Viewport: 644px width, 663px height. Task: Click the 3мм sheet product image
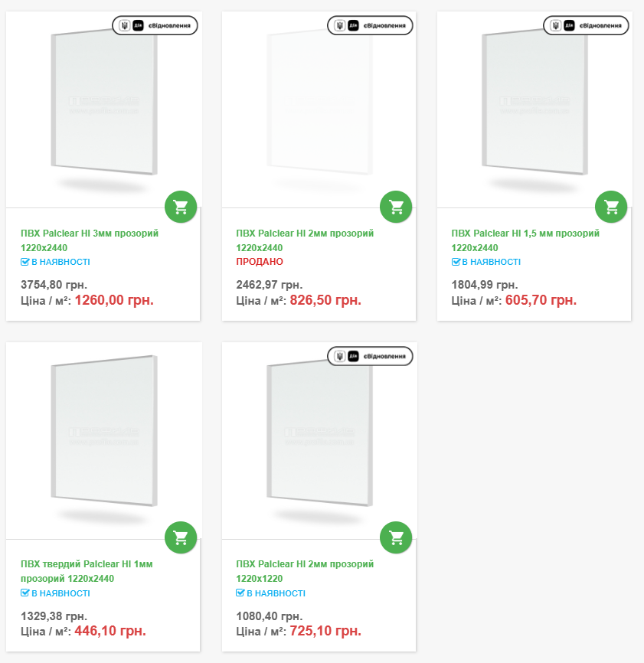click(103, 107)
